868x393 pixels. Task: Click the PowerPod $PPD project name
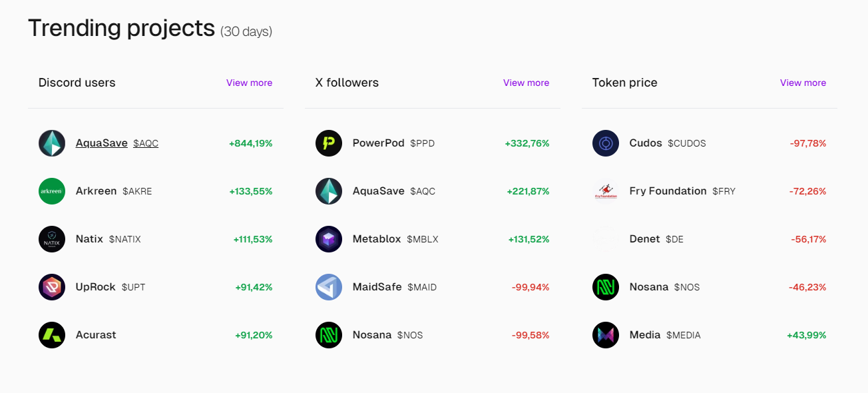click(393, 143)
